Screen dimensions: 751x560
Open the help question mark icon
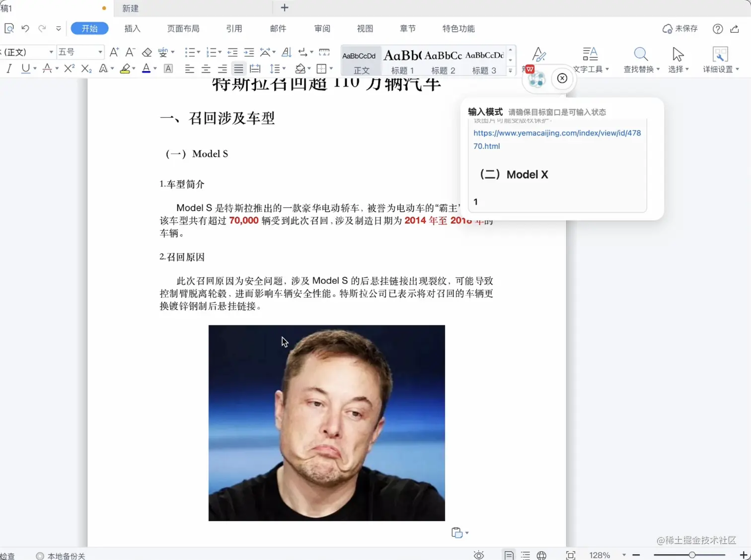717,29
